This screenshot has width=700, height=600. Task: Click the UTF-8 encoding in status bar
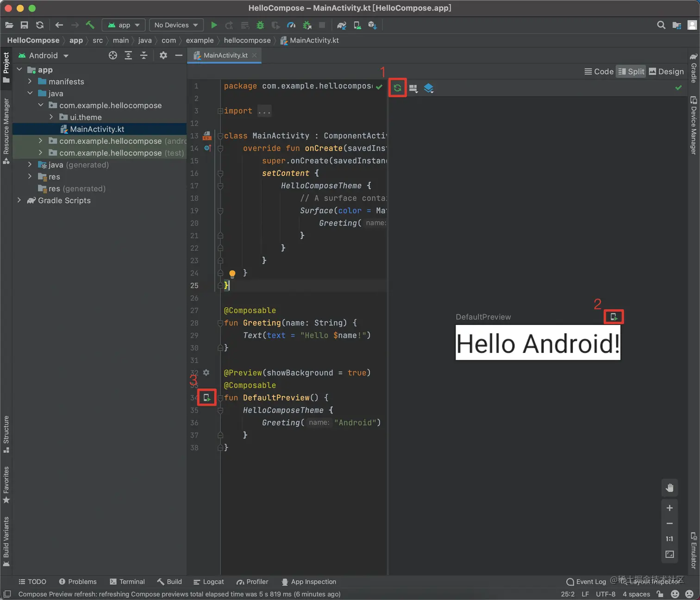click(x=606, y=594)
